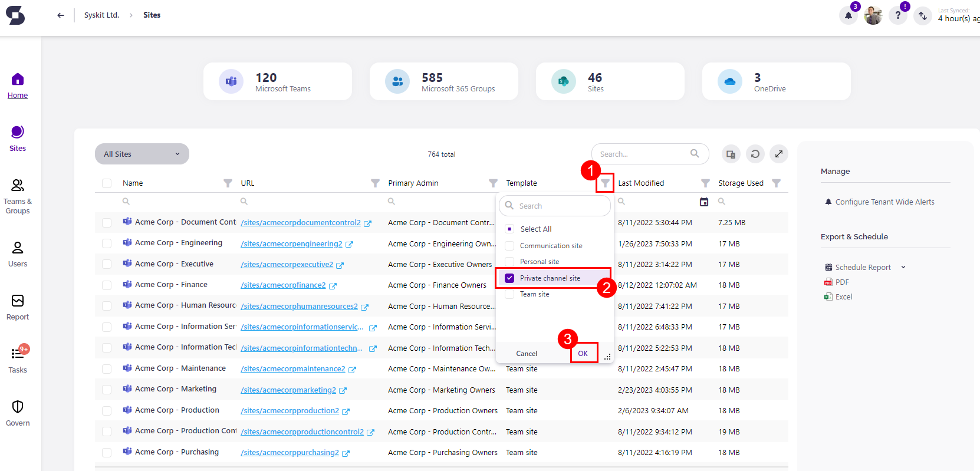Open the All Sites dropdown
This screenshot has height=471, width=980.
142,154
